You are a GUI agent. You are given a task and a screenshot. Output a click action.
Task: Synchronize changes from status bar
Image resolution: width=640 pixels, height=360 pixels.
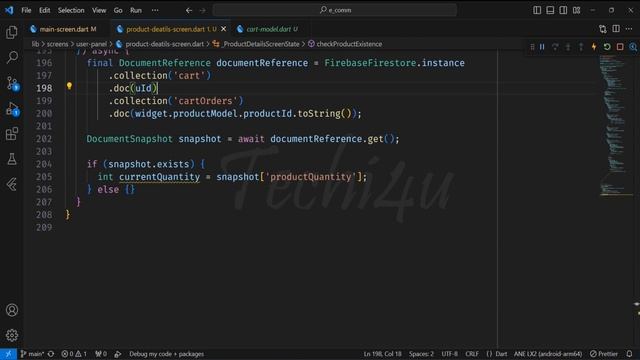[x=51, y=354]
